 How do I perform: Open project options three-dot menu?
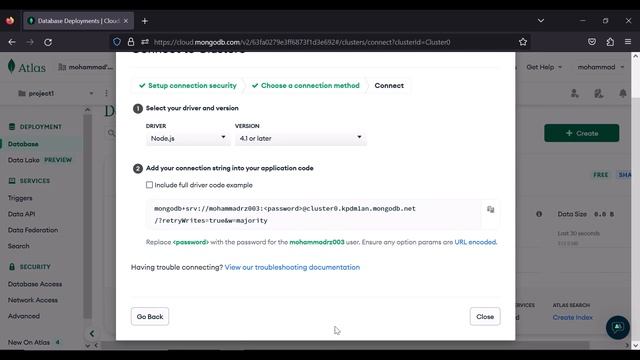(x=107, y=93)
